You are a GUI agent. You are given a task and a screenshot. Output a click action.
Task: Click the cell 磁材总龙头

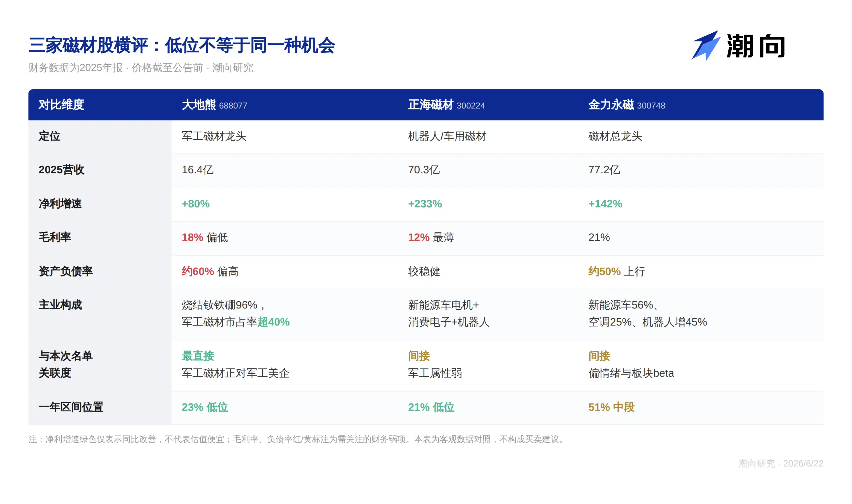tap(615, 136)
